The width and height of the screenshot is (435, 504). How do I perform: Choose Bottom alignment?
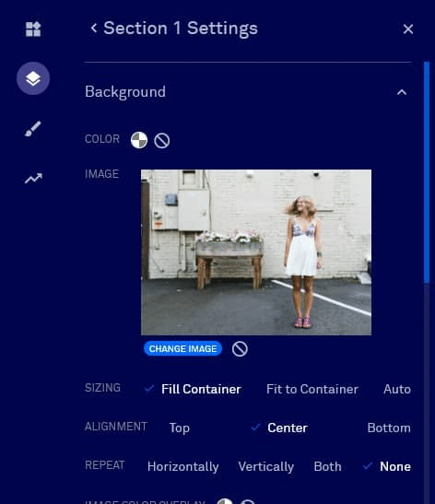(x=389, y=428)
